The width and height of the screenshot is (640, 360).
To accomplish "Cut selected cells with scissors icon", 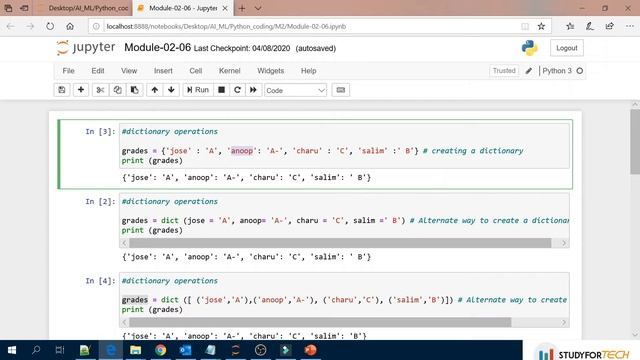I will (100, 90).
